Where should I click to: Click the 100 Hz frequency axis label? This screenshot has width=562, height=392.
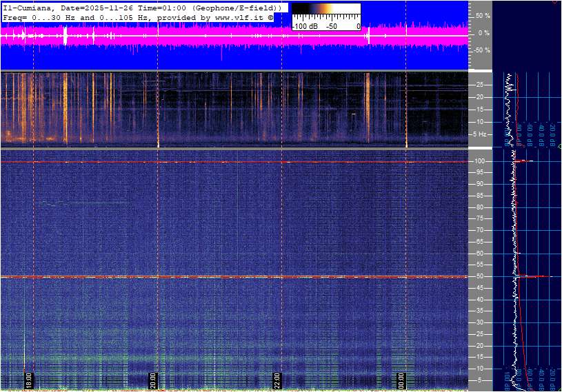click(x=481, y=161)
